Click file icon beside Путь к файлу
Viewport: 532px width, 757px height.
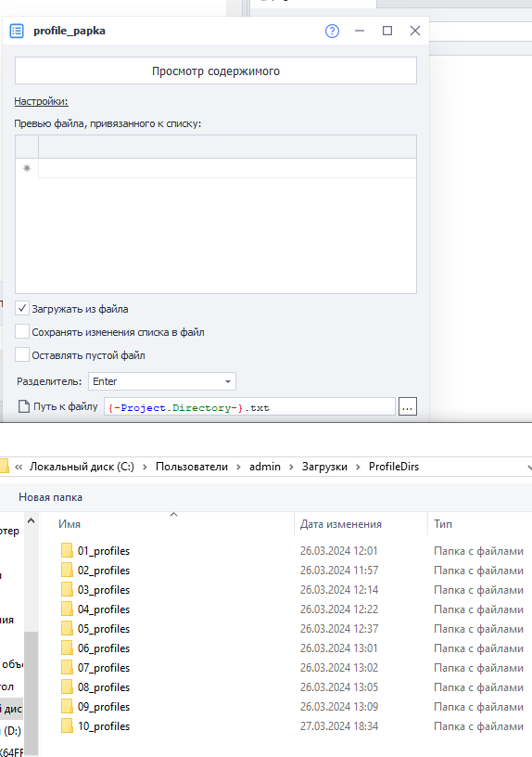pos(23,406)
